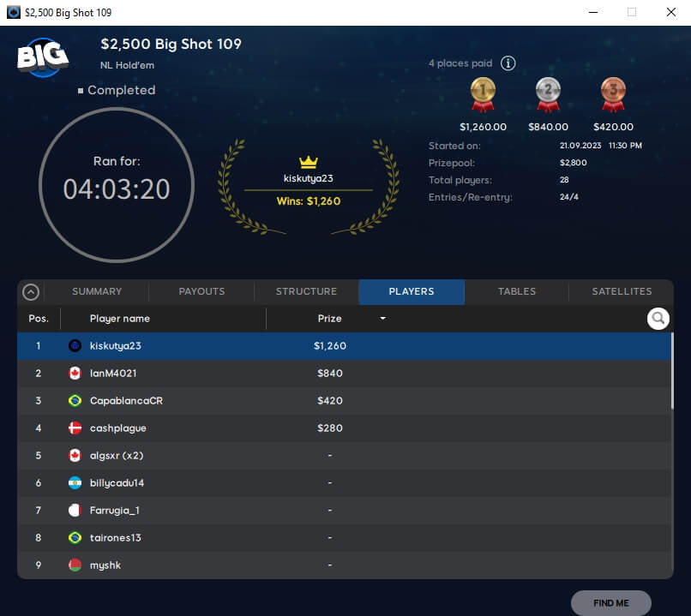Click the winner crown icon
The width and height of the screenshot is (691, 616).
(x=309, y=162)
